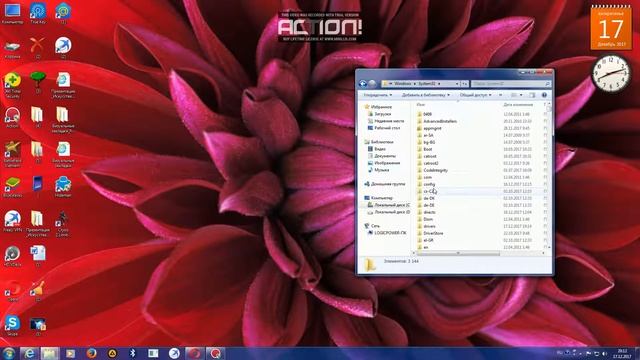Click the Opera taskbar button
The image size is (640, 360).
(195, 353)
